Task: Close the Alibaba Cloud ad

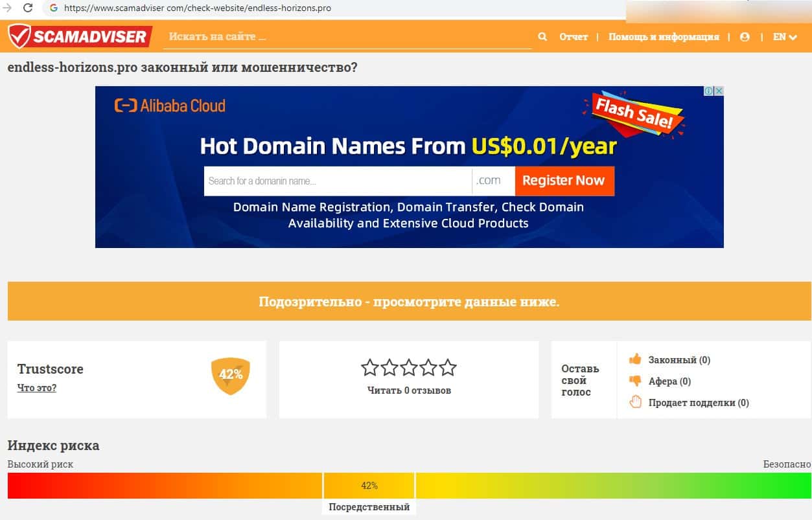Action: [x=719, y=91]
